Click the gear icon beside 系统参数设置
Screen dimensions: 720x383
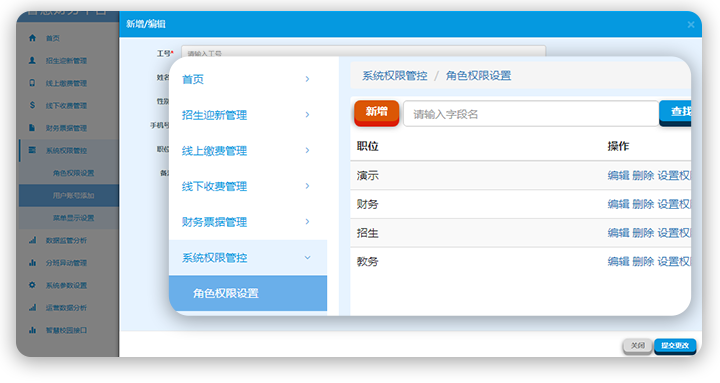(x=32, y=285)
